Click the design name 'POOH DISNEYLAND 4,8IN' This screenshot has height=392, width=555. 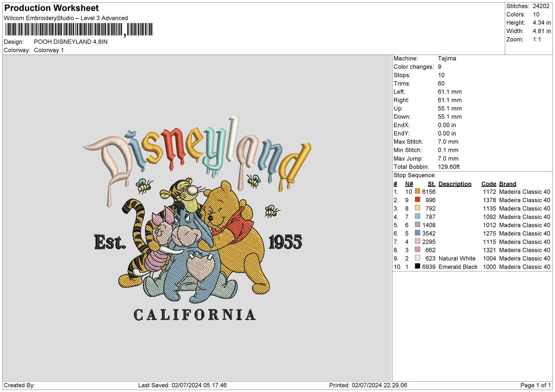click(71, 42)
